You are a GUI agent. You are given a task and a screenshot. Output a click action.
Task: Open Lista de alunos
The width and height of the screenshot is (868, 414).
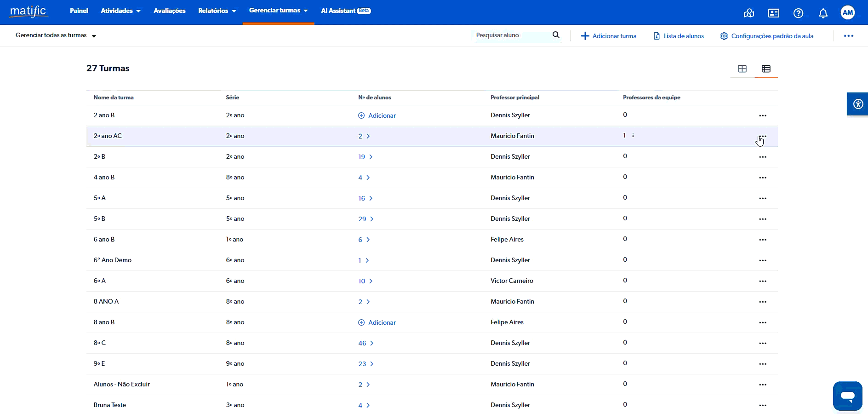pyautogui.click(x=679, y=36)
